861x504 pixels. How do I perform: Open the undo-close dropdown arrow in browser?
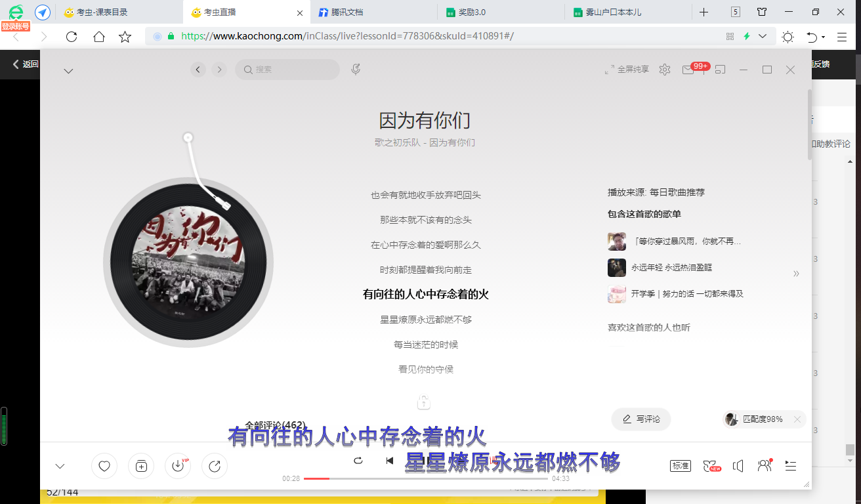[x=823, y=37]
